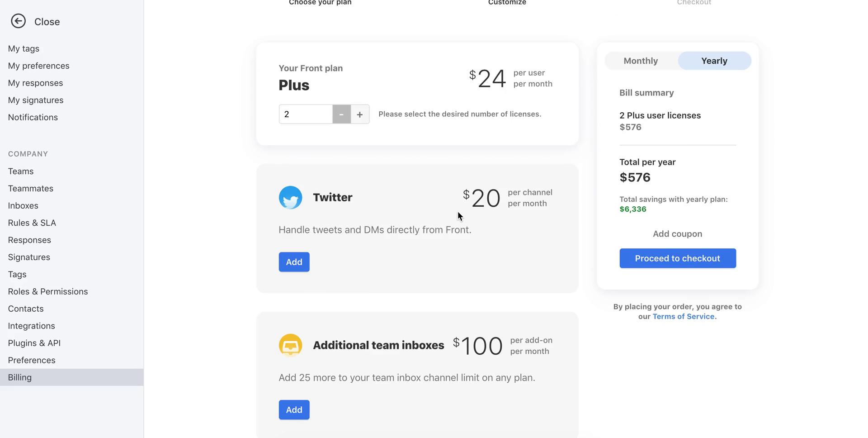Go to Rules & SLA settings
Screen dimensions: 868x438
tap(32, 223)
